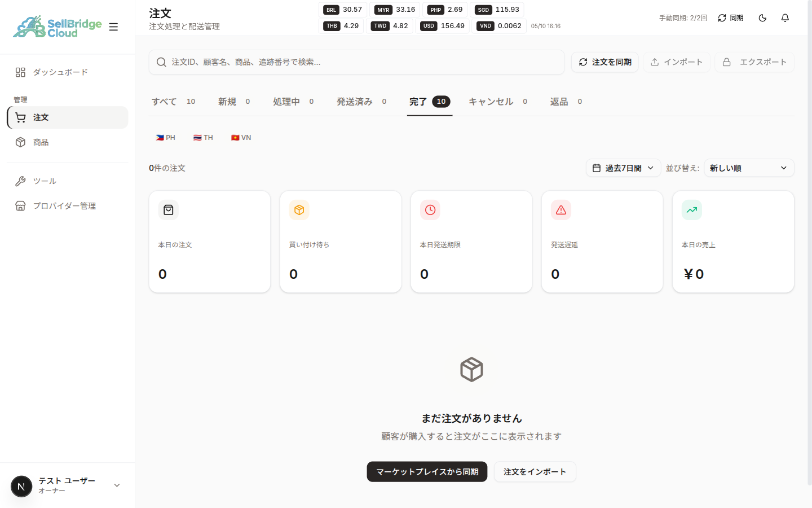Click マーケットプレイスから同期 button
Viewport: 812px width, 508px height.
click(x=427, y=472)
